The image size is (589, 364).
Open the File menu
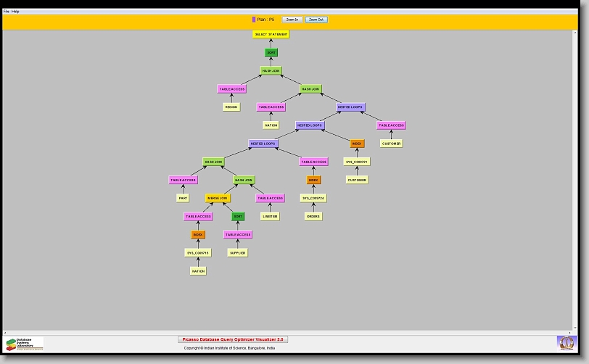point(7,12)
